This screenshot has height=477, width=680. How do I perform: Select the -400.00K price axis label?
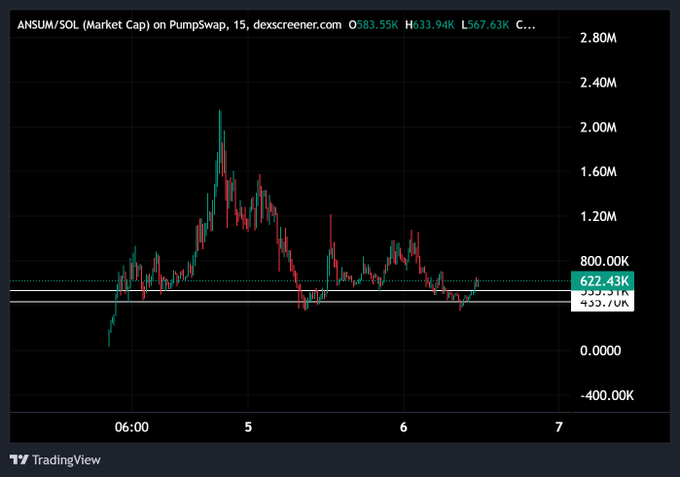607,395
